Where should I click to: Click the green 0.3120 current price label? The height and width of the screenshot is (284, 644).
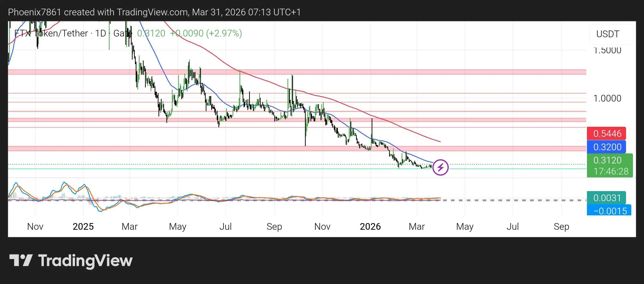pos(607,160)
